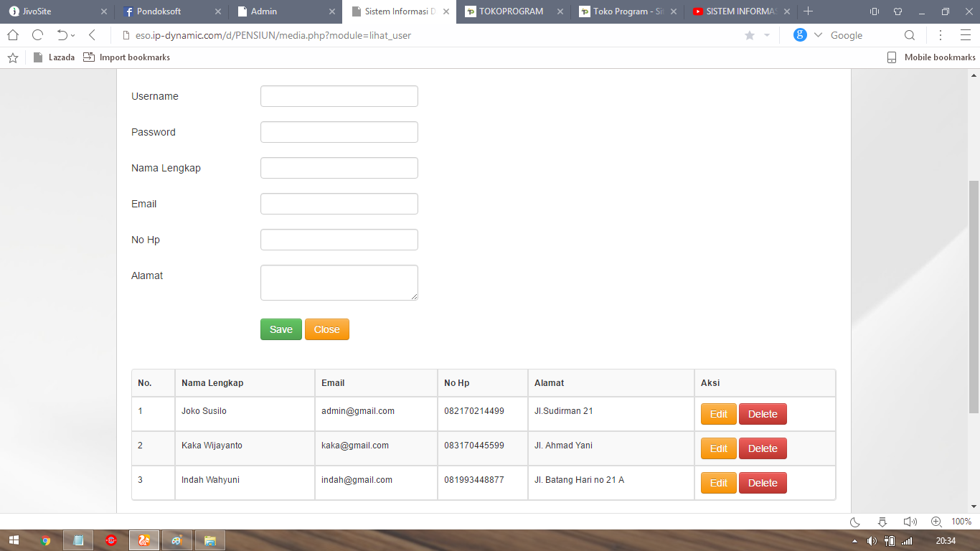Viewport: 980px width, 551px height.
Task: Click the phone sync icon in title bar
Action: click(874, 11)
